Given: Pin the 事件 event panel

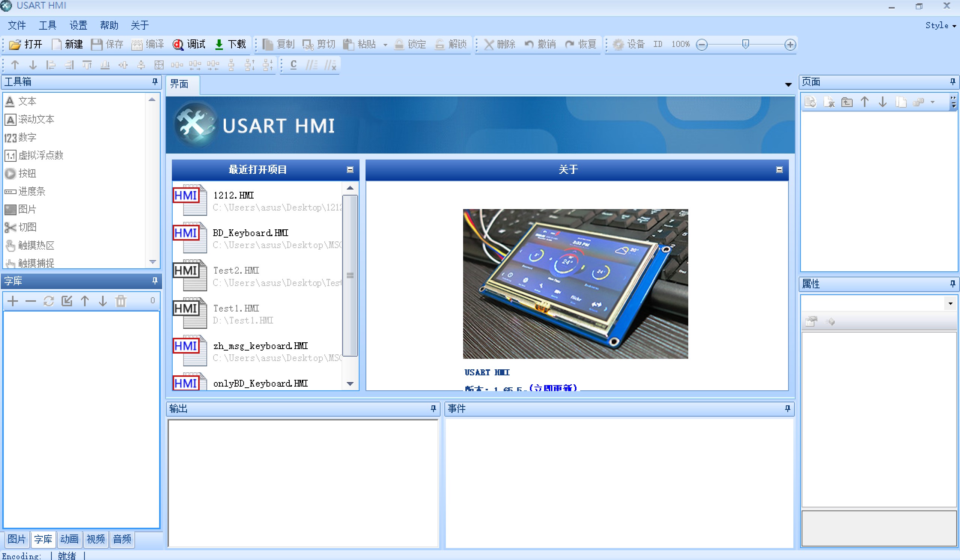Looking at the screenshot, I should click(787, 408).
